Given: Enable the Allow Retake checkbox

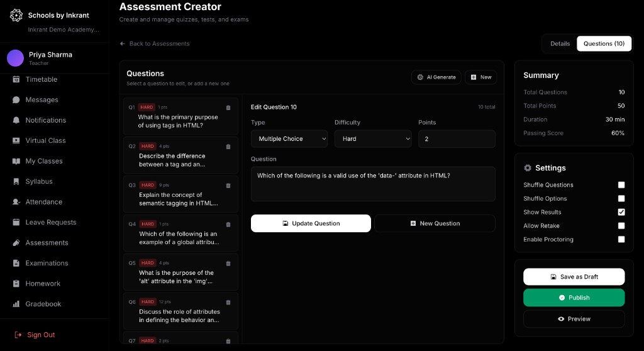Looking at the screenshot, I should click(621, 226).
